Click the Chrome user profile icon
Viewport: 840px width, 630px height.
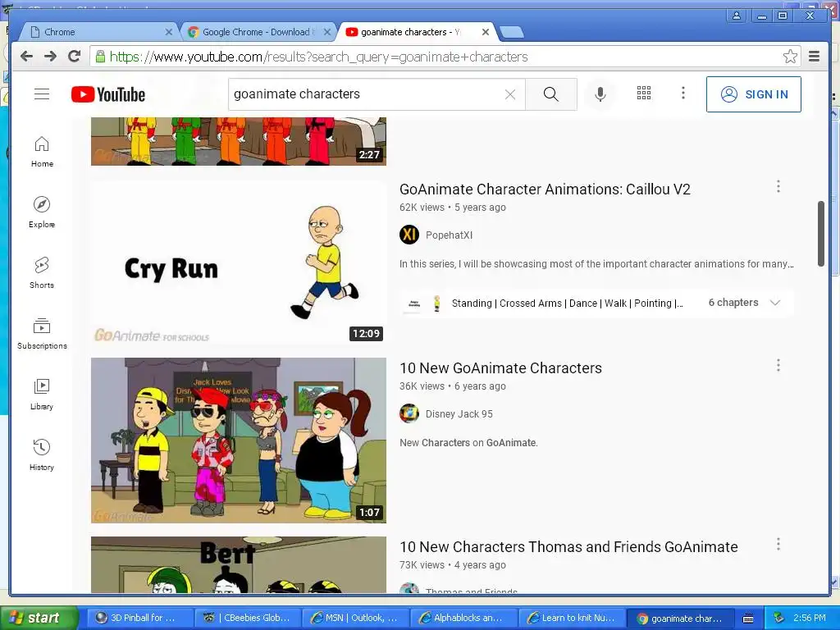click(x=737, y=16)
